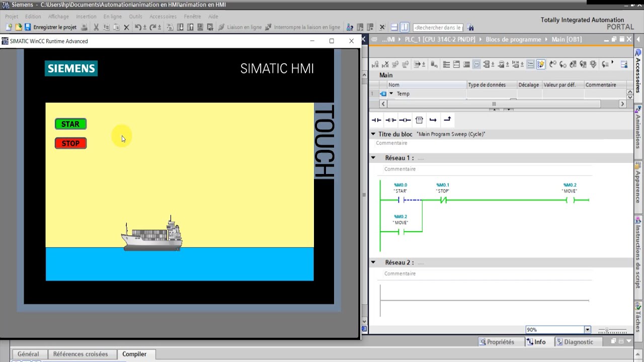Insert a normally closed contact
Screen dimensions: 644x362
point(390,120)
